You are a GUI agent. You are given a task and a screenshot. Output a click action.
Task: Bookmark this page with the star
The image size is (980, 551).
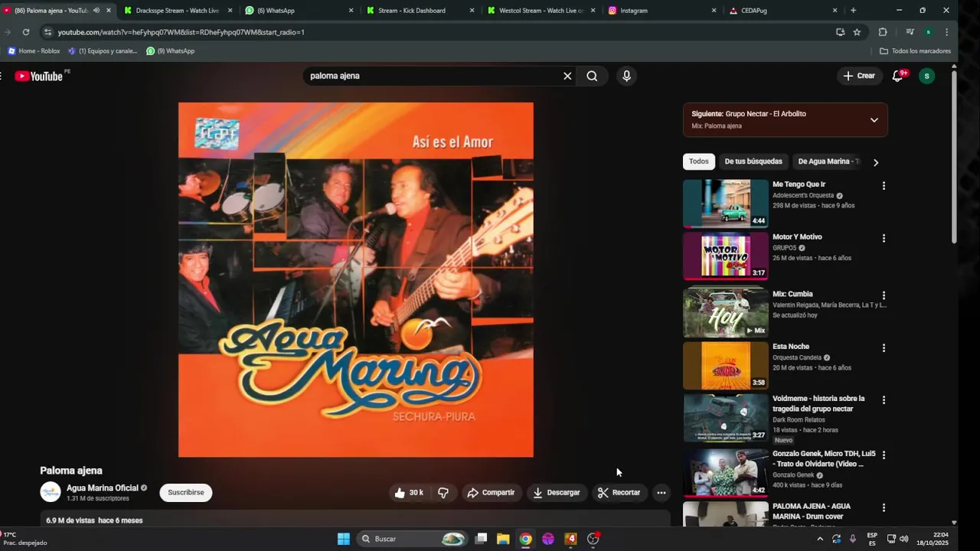(857, 32)
